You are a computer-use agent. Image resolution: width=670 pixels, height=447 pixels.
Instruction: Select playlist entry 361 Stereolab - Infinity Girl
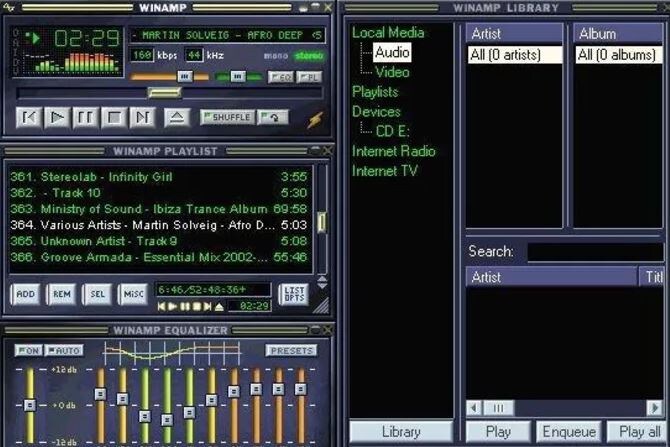coord(159,177)
